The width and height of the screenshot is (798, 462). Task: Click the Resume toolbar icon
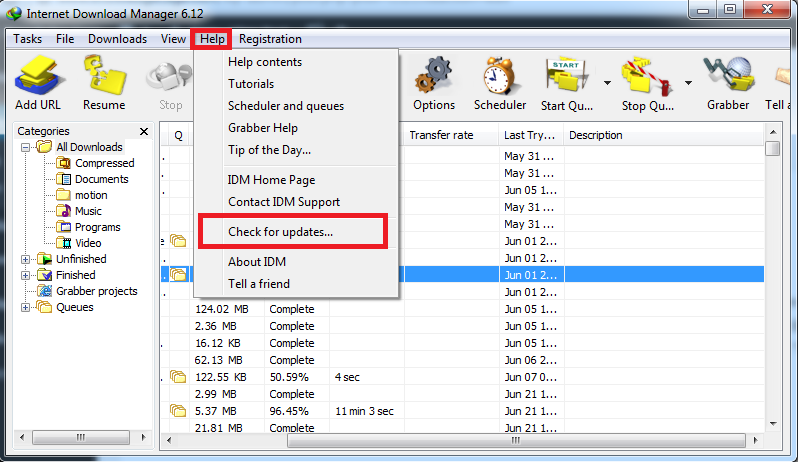tap(105, 75)
